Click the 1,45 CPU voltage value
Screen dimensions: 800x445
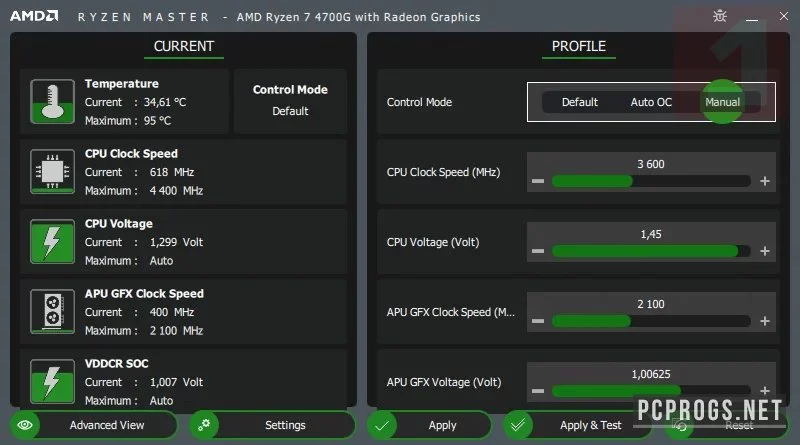(x=651, y=234)
